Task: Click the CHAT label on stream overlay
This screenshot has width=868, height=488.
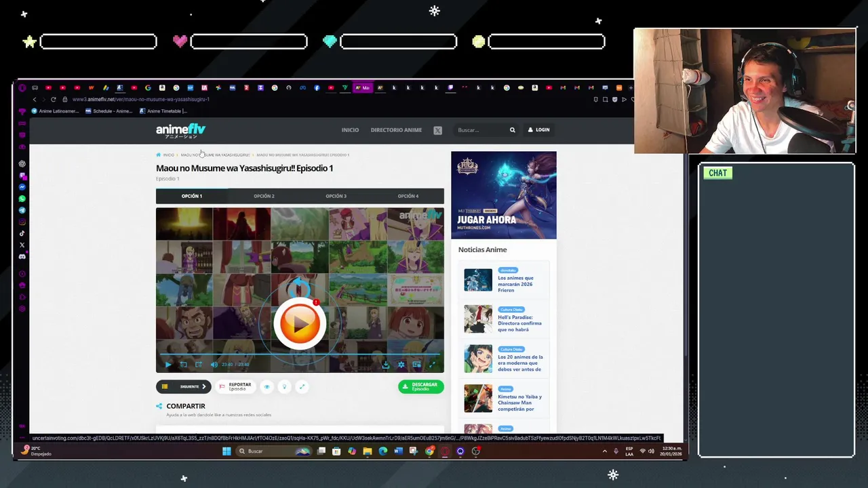Action: tap(717, 173)
